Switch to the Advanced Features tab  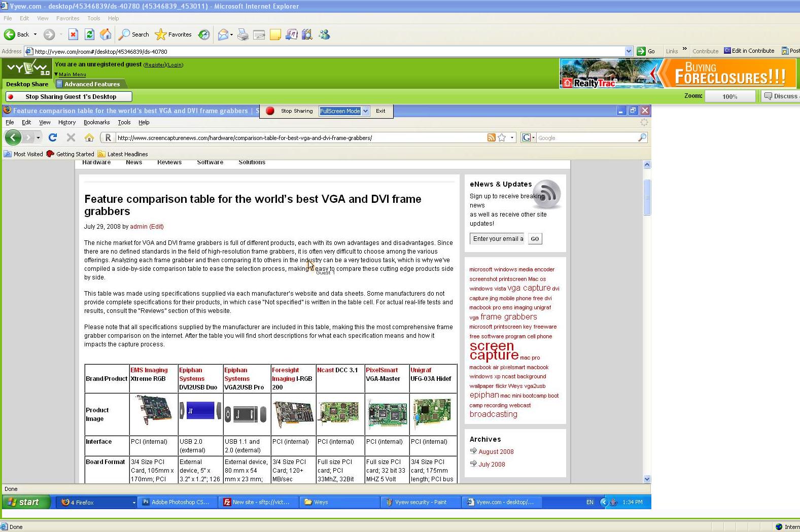tap(91, 84)
